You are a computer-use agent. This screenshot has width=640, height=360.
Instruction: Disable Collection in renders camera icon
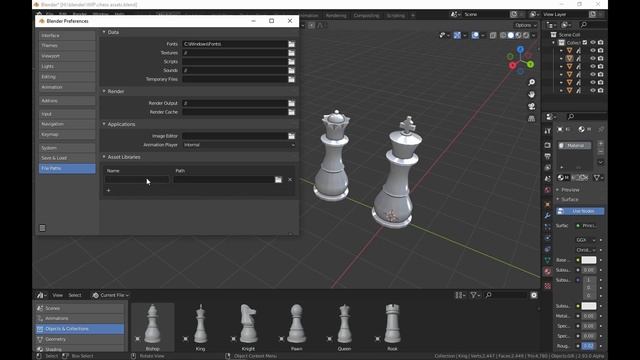[x=600, y=42]
